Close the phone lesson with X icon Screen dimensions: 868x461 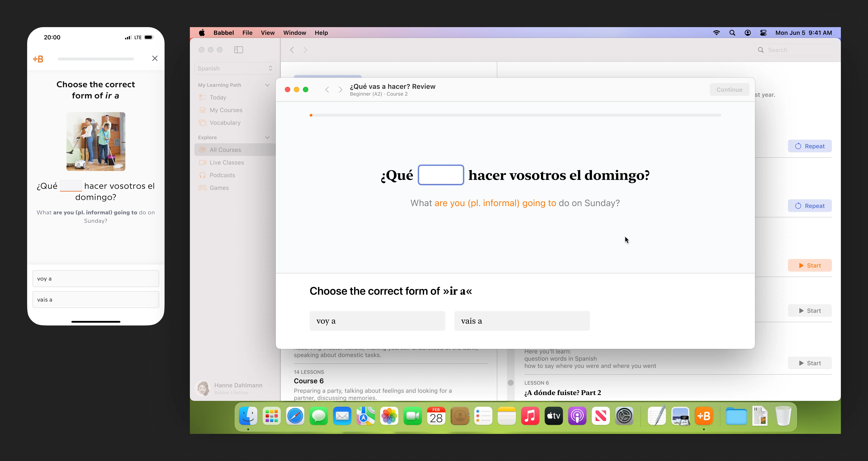coord(155,58)
